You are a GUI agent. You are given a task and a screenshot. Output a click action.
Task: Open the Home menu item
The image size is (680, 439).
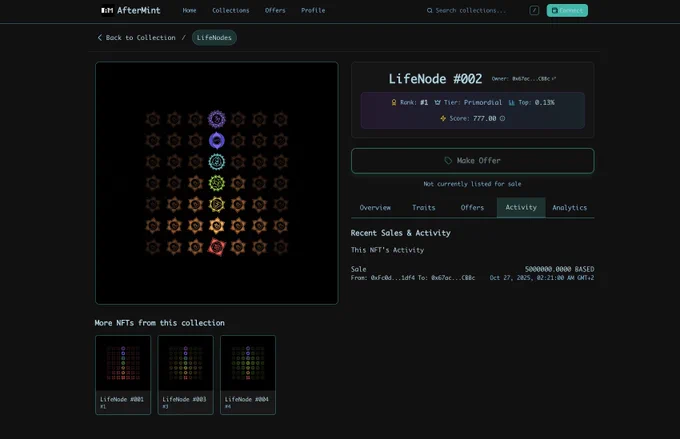point(189,10)
